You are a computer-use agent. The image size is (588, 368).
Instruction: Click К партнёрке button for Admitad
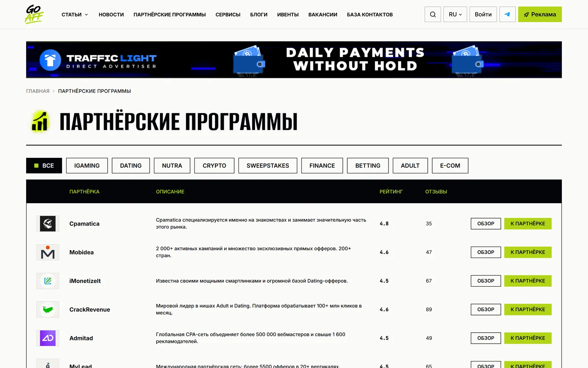tap(528, 338)
